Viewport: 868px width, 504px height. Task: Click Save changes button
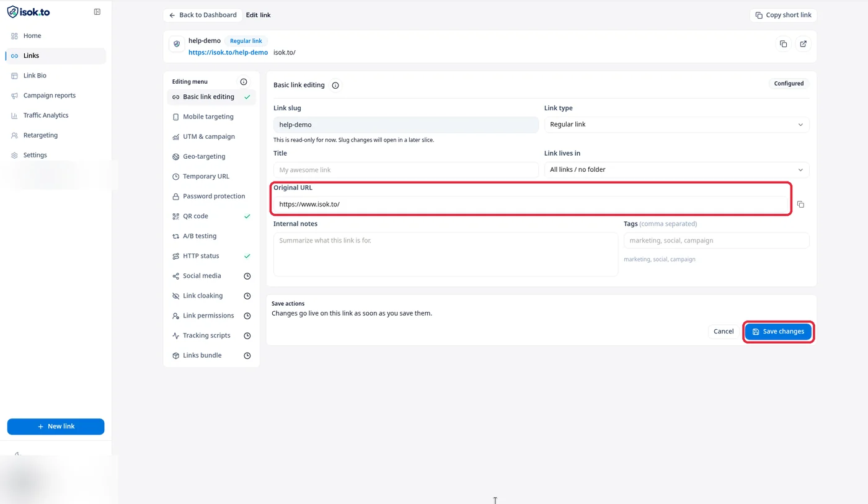tap(778, 332)
